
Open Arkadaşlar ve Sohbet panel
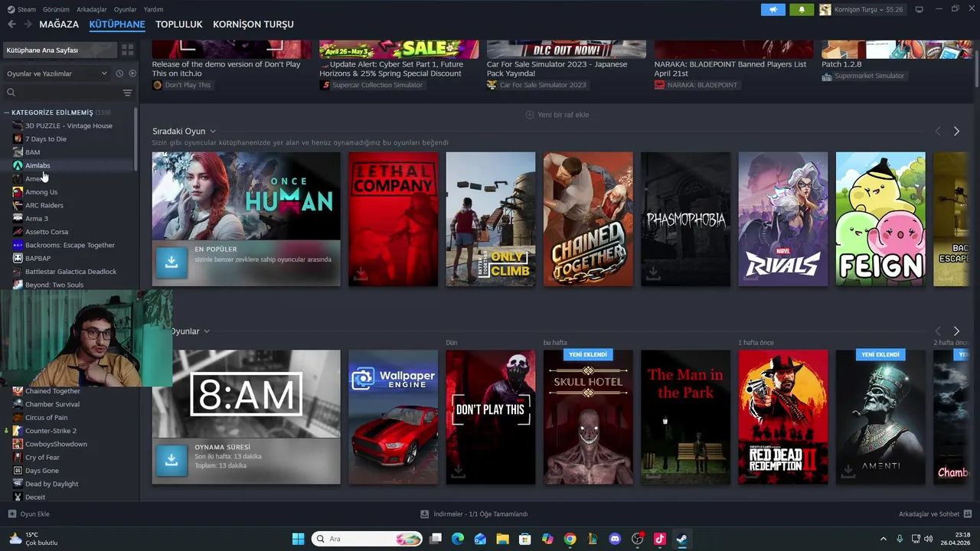(x=935, y=514)
